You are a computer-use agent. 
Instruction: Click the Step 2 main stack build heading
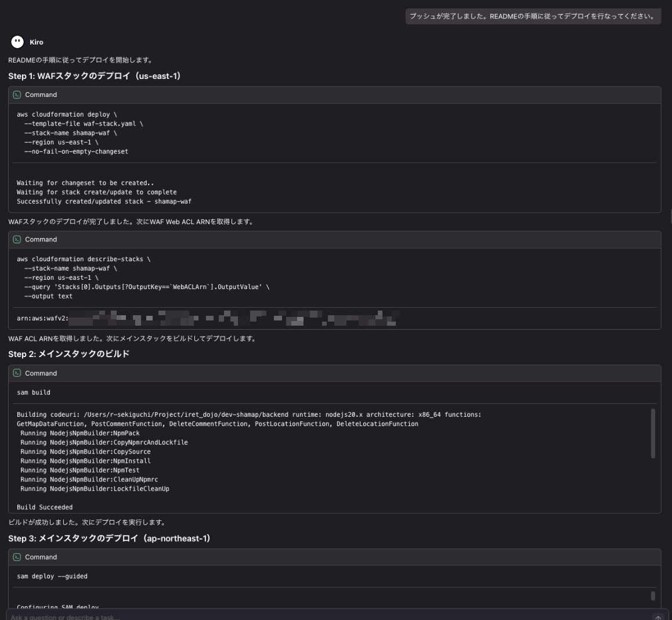(68, 354)
